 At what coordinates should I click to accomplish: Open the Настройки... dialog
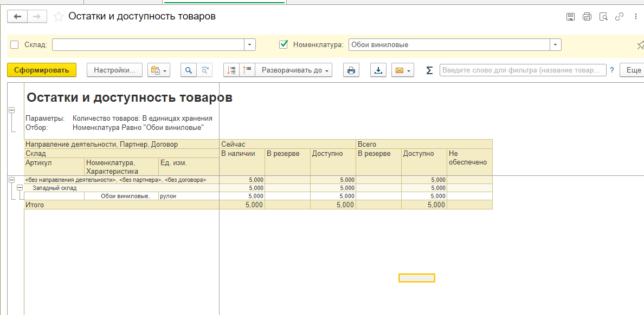point(114,70)
